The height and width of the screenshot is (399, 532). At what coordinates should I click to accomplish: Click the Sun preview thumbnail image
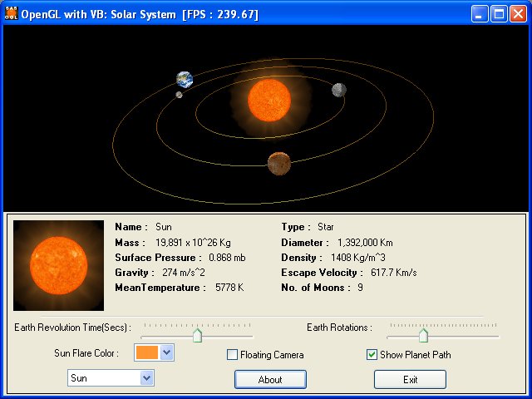[x=58, y=265]
